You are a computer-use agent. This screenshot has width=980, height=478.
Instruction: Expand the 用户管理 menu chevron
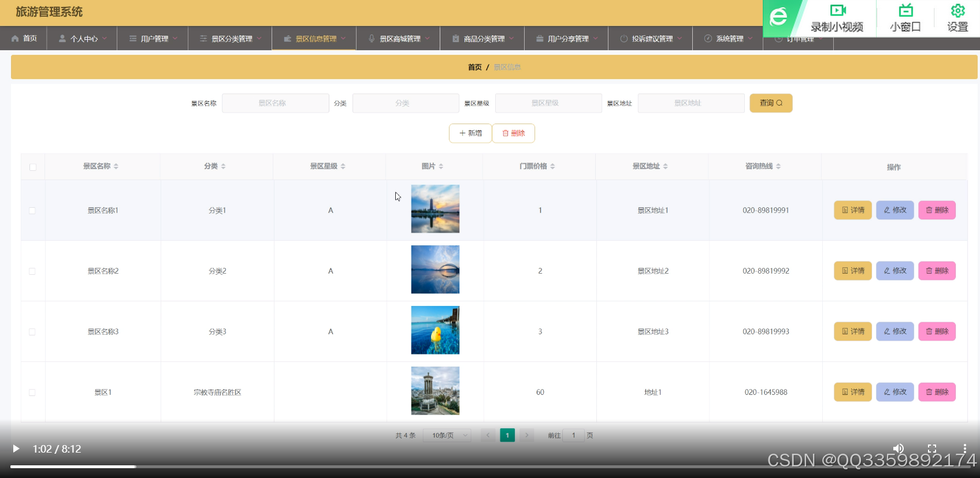175,39
